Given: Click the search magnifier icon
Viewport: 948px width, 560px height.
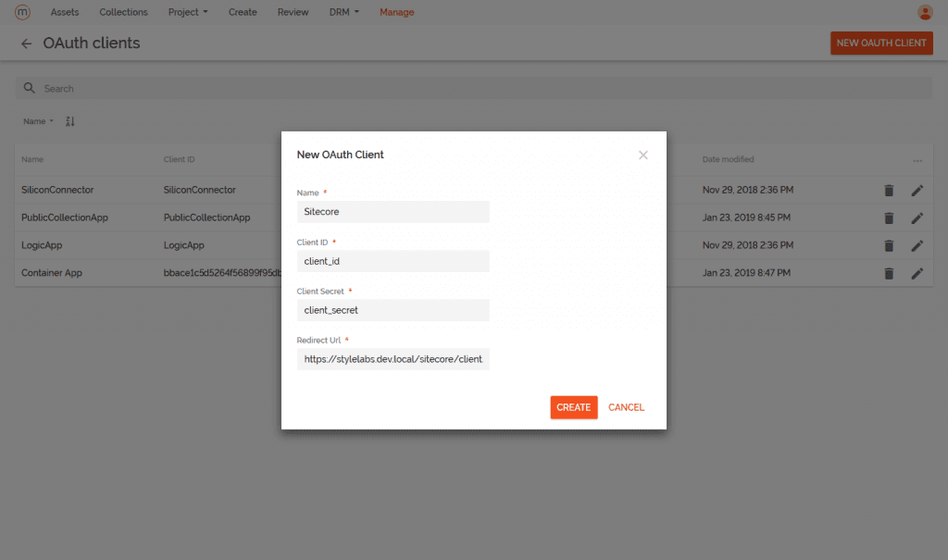Looking at the screenshot, I should click(x=30, y=88).
